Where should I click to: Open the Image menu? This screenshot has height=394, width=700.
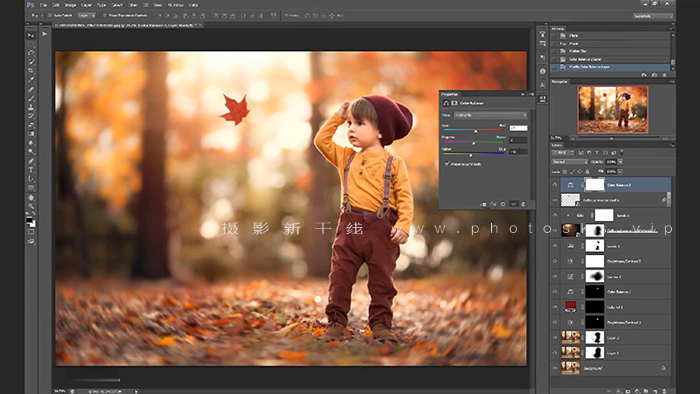pos(71,5)
